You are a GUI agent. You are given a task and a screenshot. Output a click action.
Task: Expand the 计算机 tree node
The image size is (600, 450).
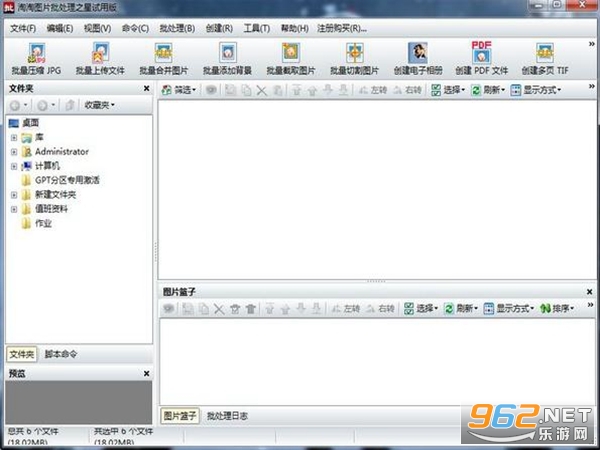click(14, 166)
